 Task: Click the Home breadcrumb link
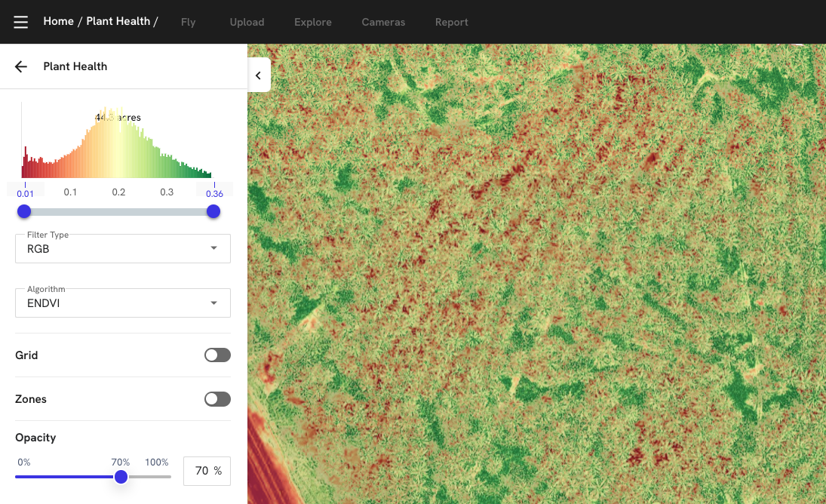(59, 21)
